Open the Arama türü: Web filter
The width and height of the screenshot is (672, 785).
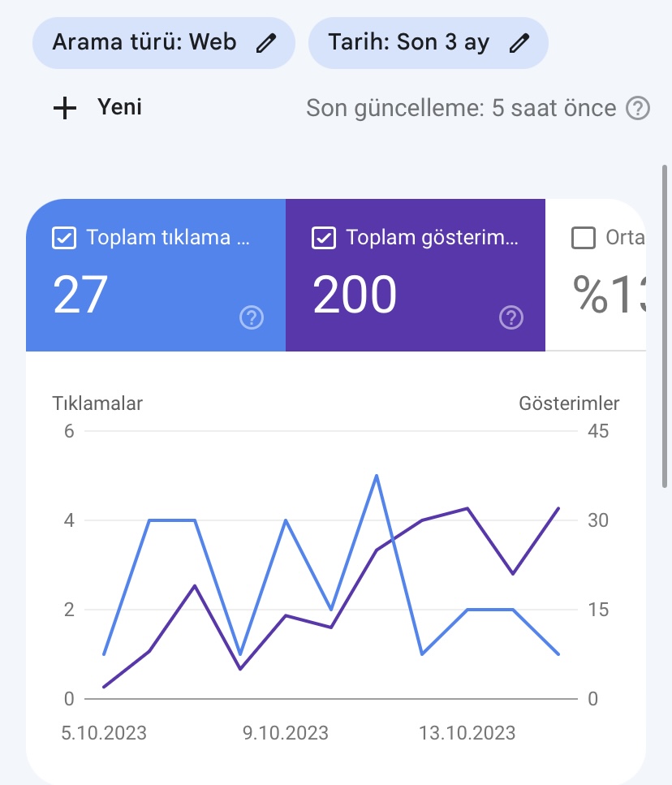[164, 43]
